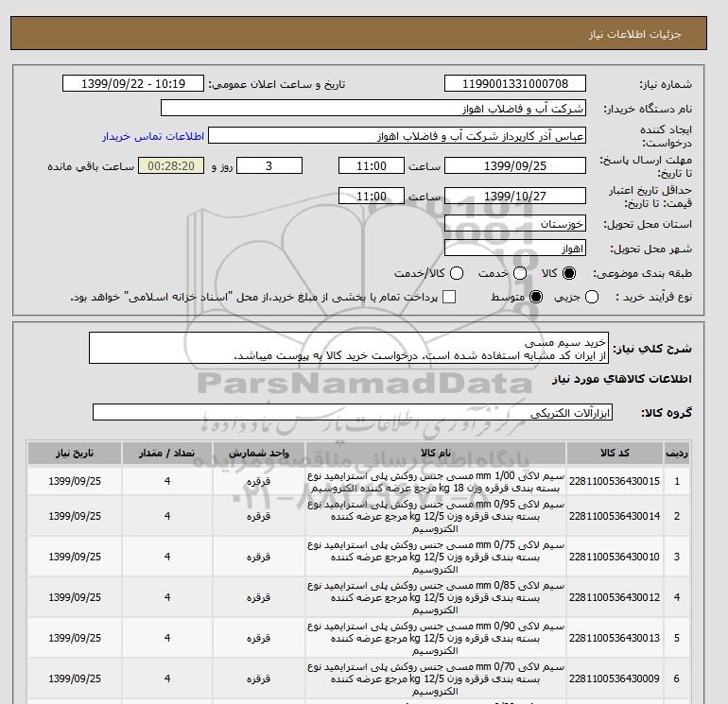Click the remaining days field showing 3
The width and height of the screenshot is (728, 704).
tap(269, 165)
